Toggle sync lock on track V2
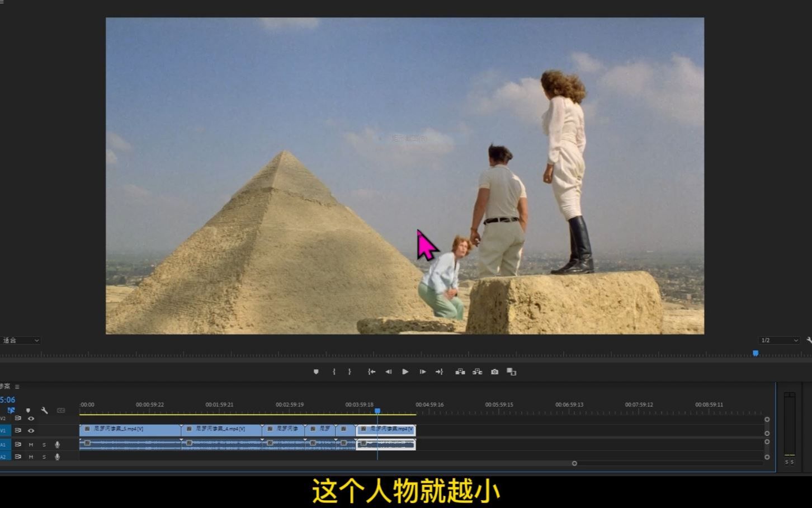The image size is (812, 508). point(18,418)
